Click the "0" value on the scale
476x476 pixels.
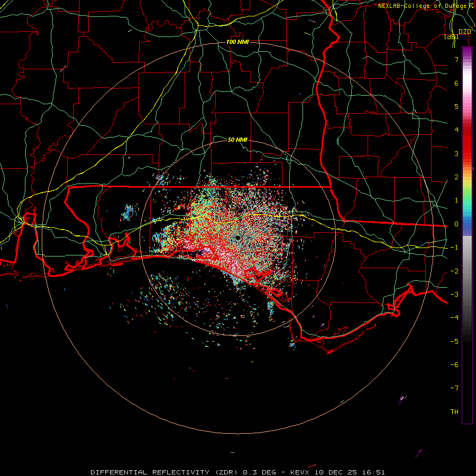[456, 224]
